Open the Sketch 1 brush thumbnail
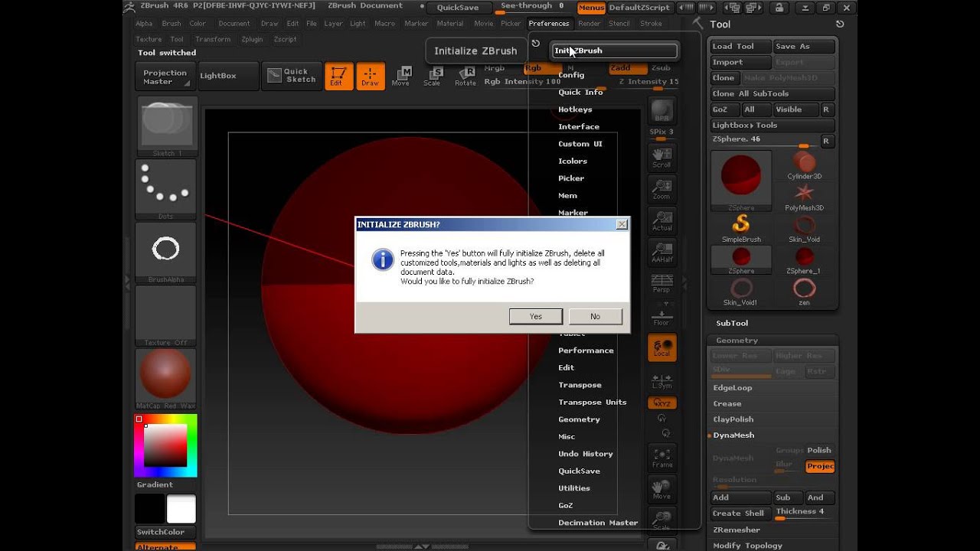The image size is (980, 551). [x=167, y=126]
